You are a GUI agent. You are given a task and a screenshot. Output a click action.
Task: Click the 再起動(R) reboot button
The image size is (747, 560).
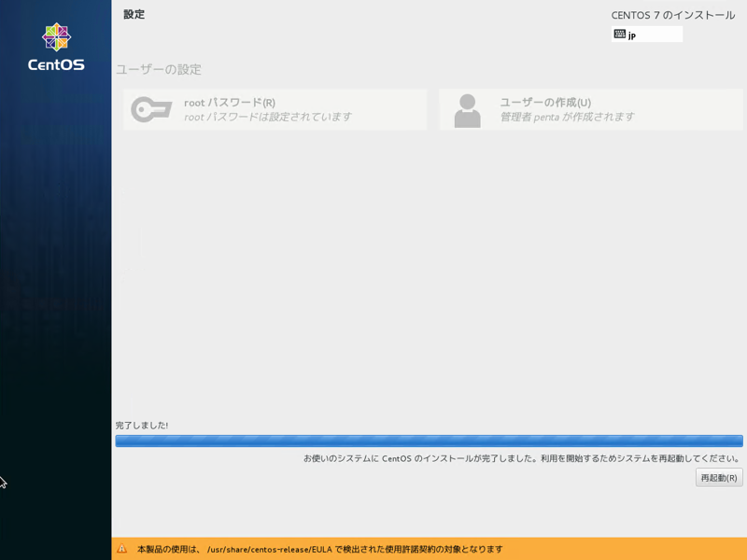click(x=719, y=478)
